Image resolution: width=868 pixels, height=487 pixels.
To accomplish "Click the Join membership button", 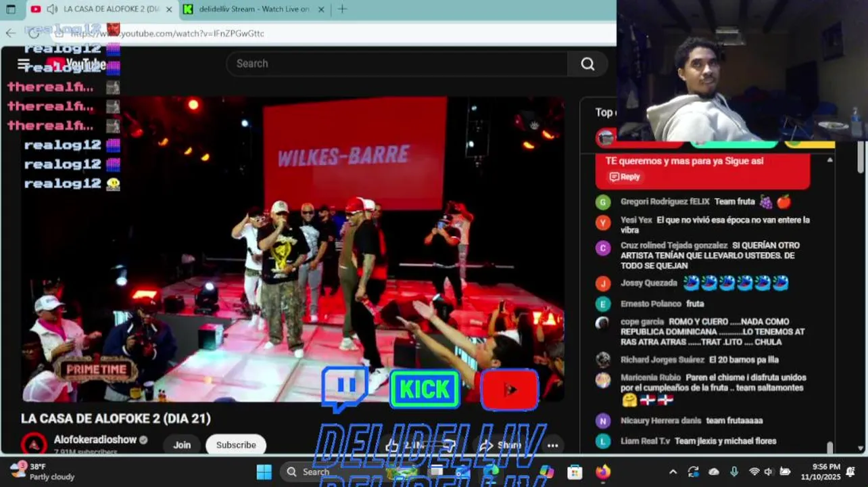I will point(182,444).
